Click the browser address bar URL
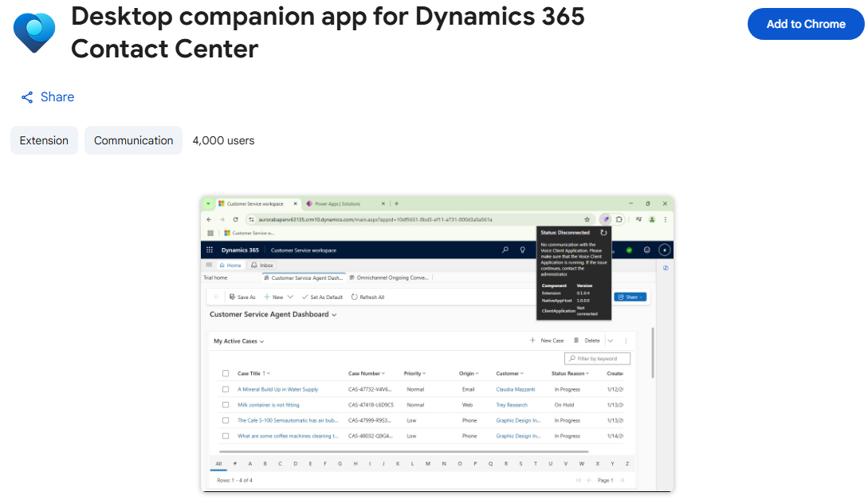Screen dimensions: 868x504 click(x=375, y=219)
